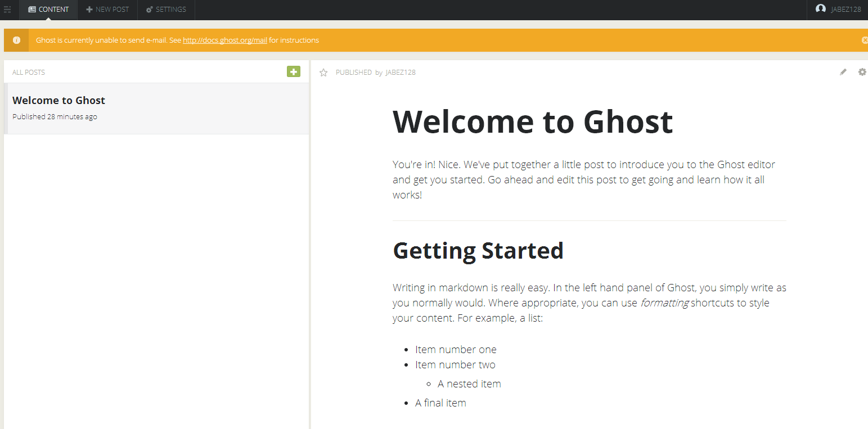Add a new post with green plus button
The height and width of the screenshot is (429, 868).
point(293,71)
